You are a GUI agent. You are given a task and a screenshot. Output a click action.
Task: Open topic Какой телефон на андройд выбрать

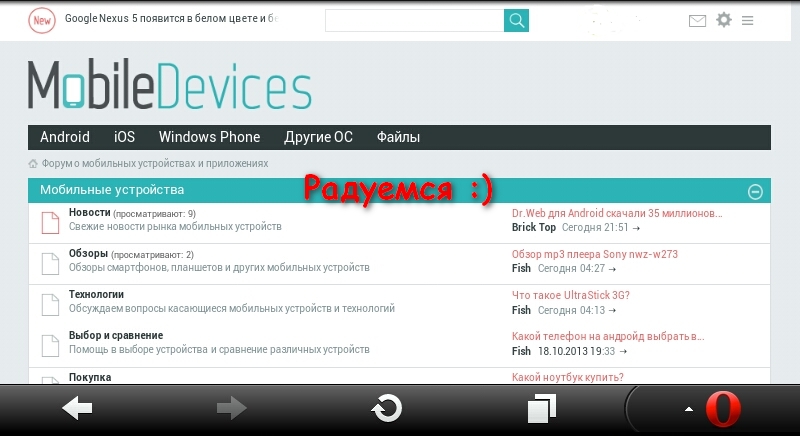click(608, 337)
